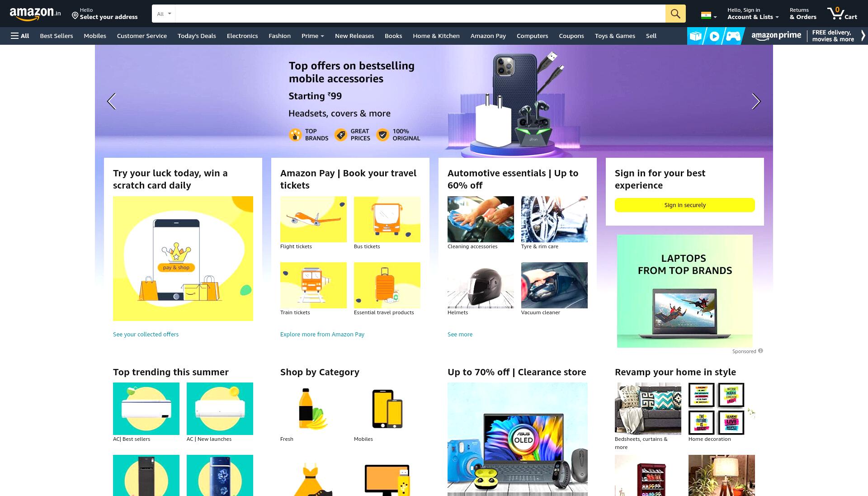This screenshot has height=496, width=868.
Task: Open the Helmets product thumbnail
Action: click(481, 285)
